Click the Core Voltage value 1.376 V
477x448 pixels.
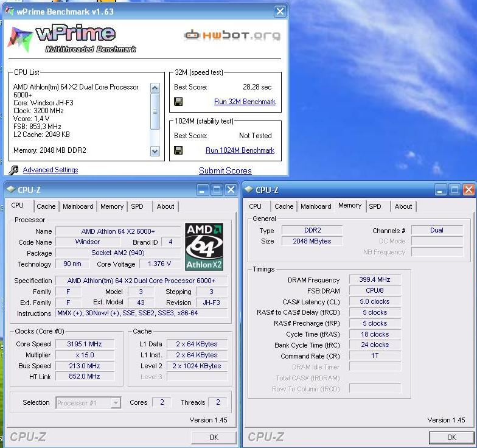click(159, 264)
